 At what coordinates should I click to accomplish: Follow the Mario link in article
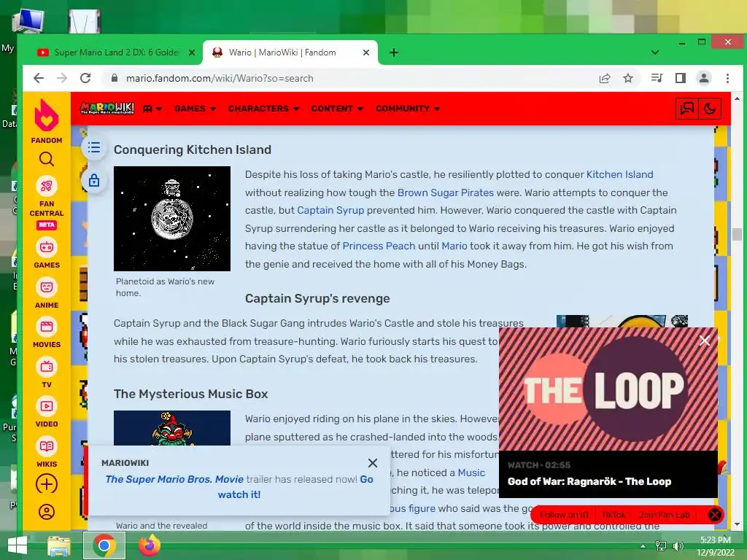(x=454, y=246)
